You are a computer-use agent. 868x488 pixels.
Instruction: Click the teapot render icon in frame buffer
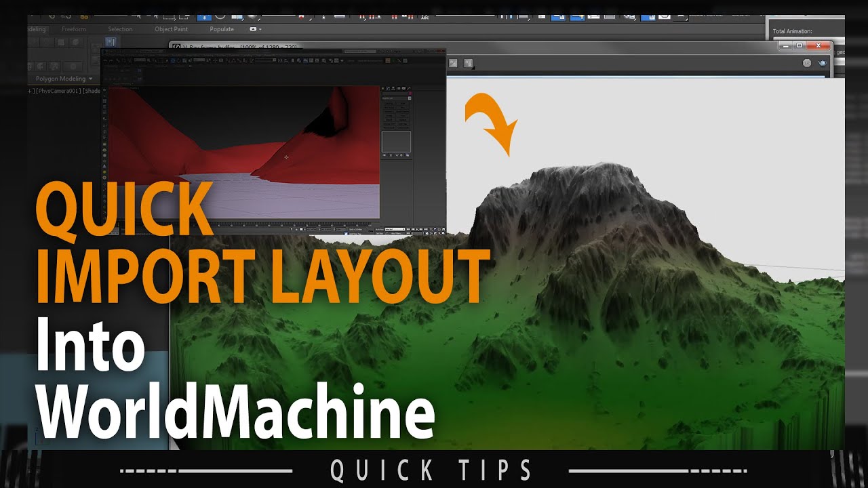[x=823, y=63]
